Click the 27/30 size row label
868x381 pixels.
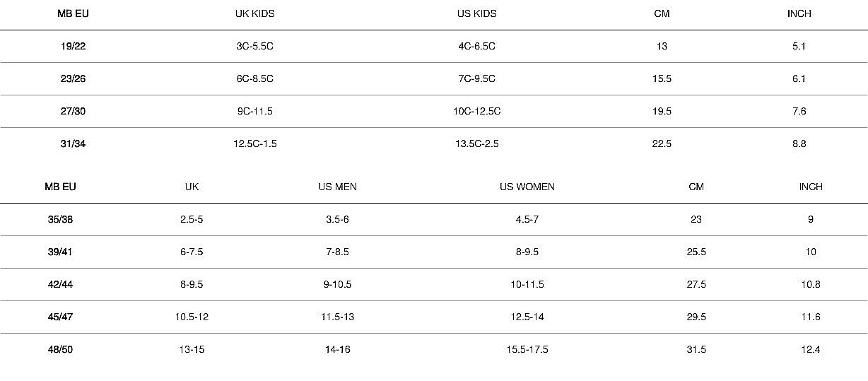click(73, 111)
